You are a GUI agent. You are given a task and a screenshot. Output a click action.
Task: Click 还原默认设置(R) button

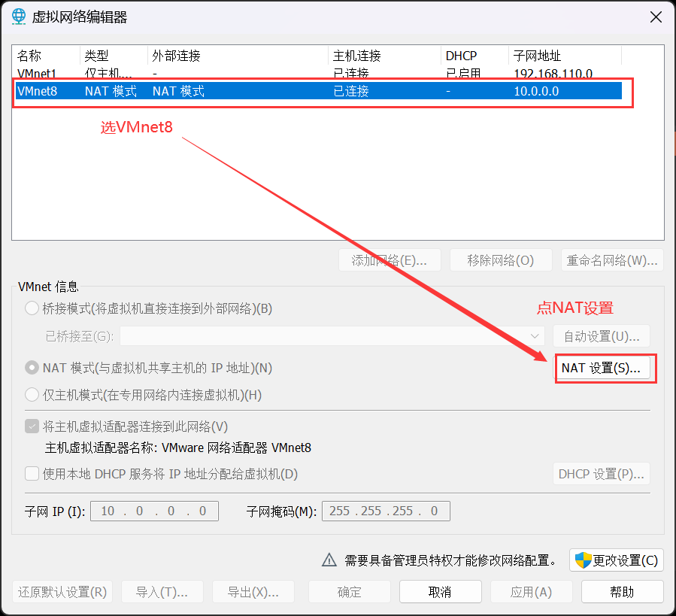click(62, 592)
